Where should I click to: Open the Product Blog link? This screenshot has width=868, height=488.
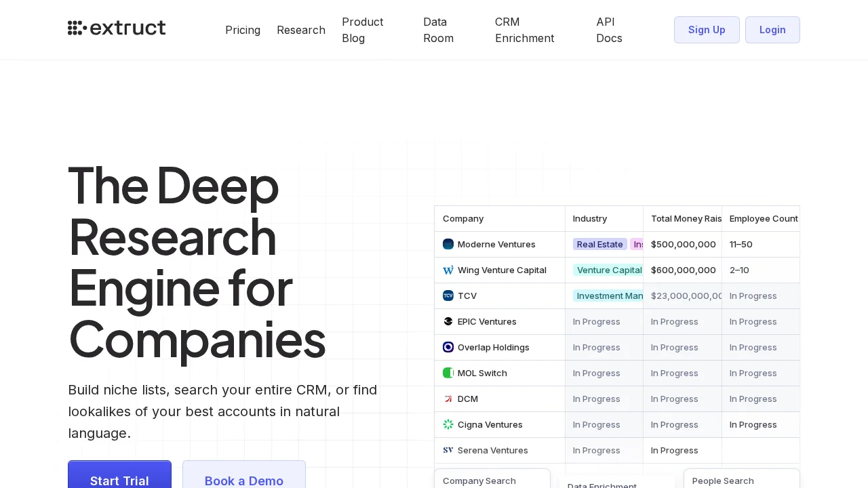(x=363, y=30)
